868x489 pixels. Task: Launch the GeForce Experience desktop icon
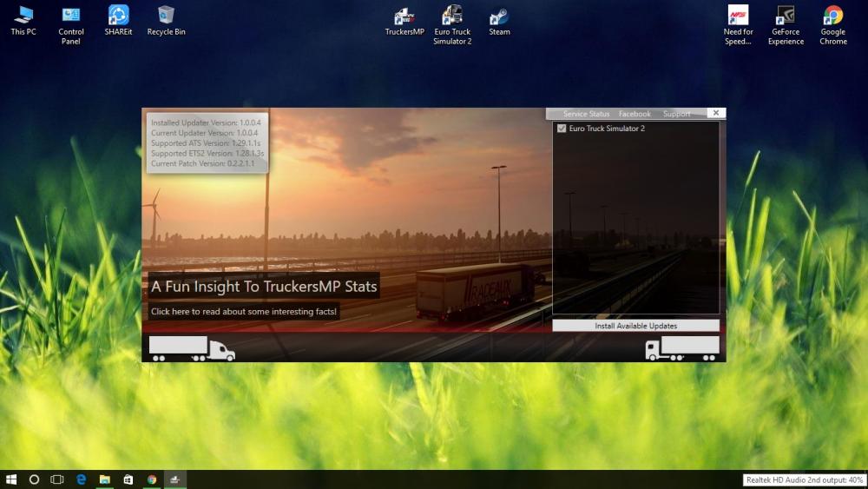786,17
